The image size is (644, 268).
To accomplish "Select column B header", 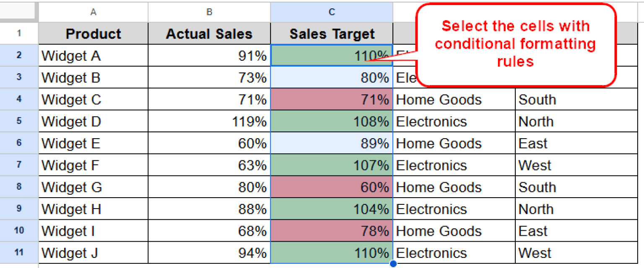I will click(209, 12).
